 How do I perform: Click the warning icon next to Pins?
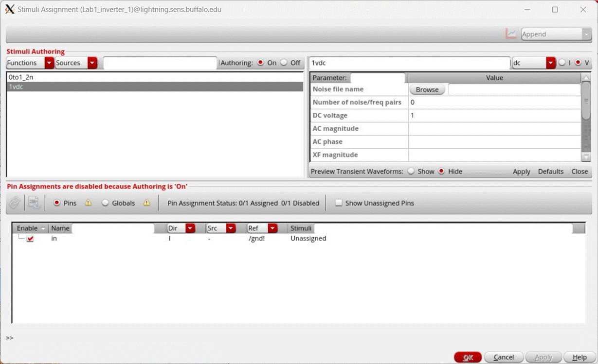pos(88,203)
